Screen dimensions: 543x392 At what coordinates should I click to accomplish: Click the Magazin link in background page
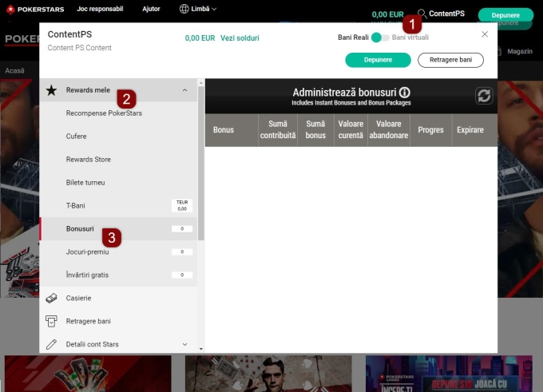click(520, 51)
